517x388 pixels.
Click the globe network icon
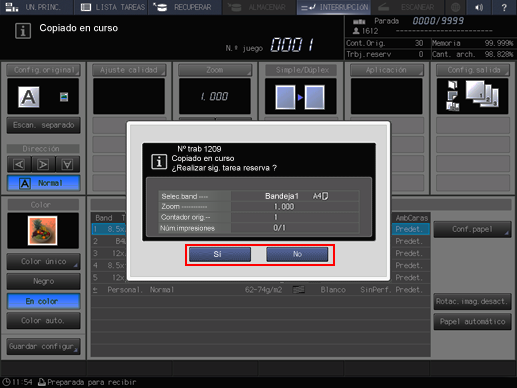pyautogui.click(x=455, y=7)
